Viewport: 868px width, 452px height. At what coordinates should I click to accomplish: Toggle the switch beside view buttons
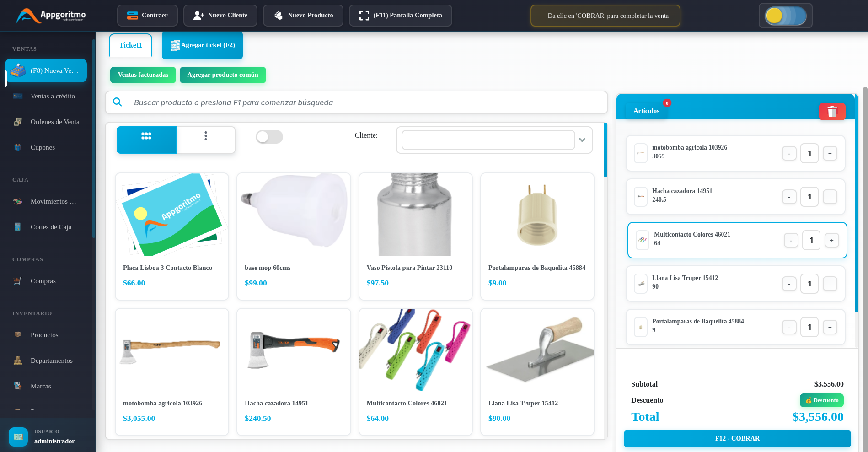[x=269, y=137]
